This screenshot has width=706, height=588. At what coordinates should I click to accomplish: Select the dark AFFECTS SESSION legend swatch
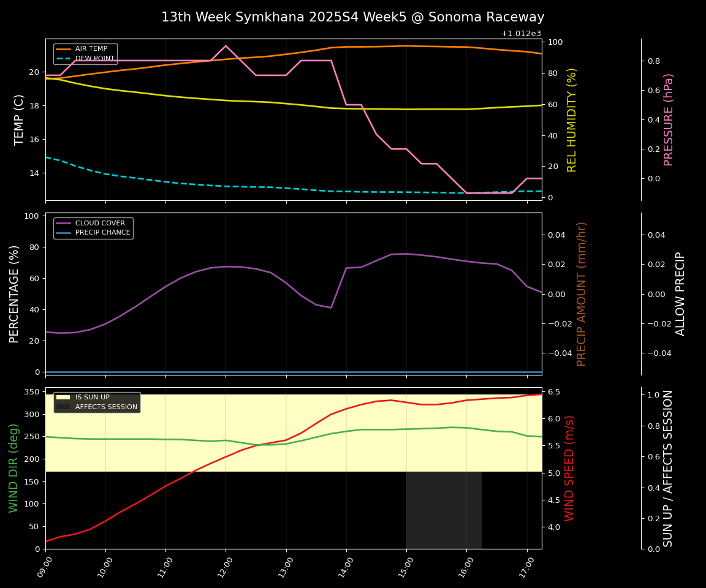tap(63, 405)
